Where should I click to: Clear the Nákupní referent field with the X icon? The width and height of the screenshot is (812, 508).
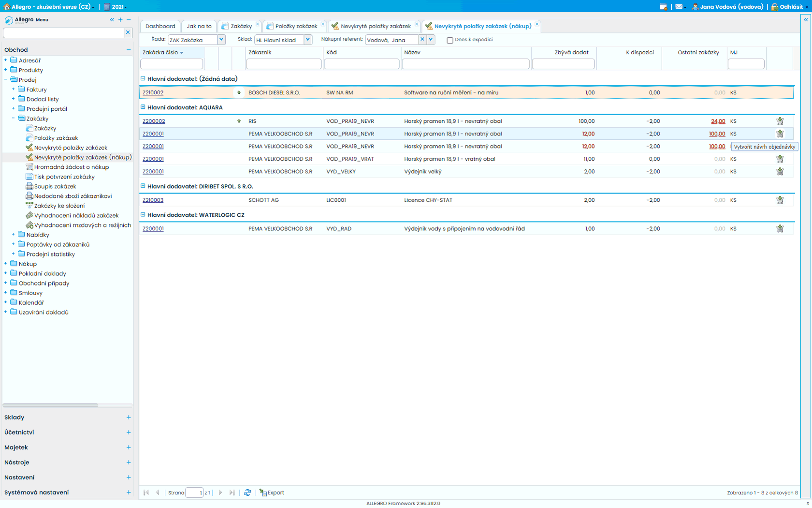coord(422,40)
